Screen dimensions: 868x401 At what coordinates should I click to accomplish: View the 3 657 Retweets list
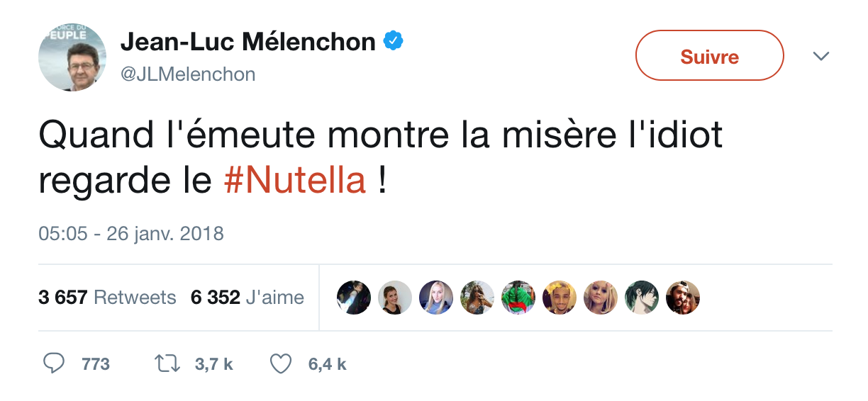click(107, 298)
